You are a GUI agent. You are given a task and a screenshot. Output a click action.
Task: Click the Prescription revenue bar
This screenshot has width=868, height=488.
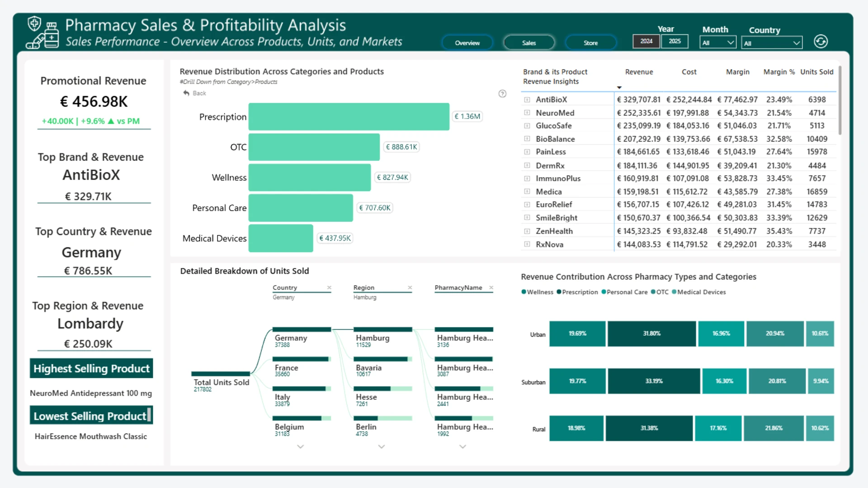point(349,117)
